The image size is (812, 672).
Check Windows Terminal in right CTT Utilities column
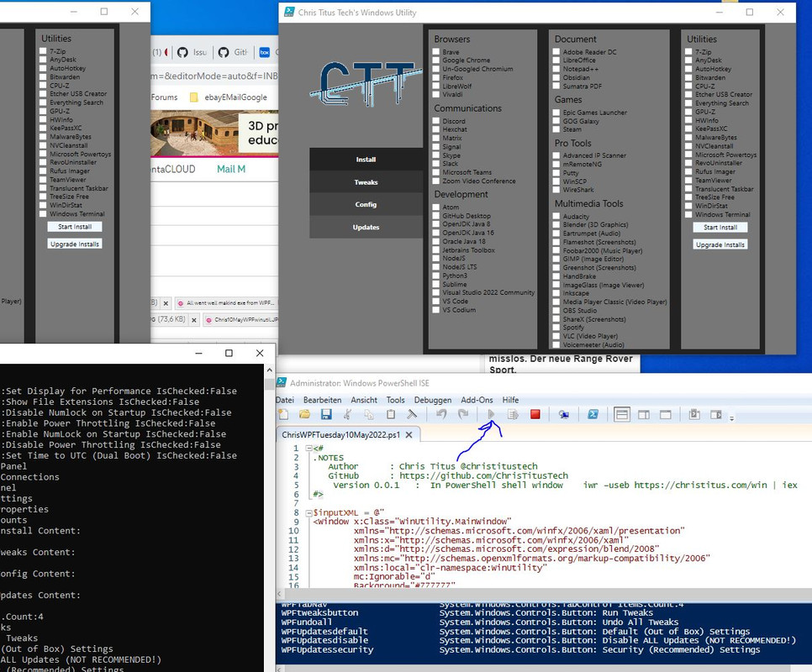coord(688,214)
